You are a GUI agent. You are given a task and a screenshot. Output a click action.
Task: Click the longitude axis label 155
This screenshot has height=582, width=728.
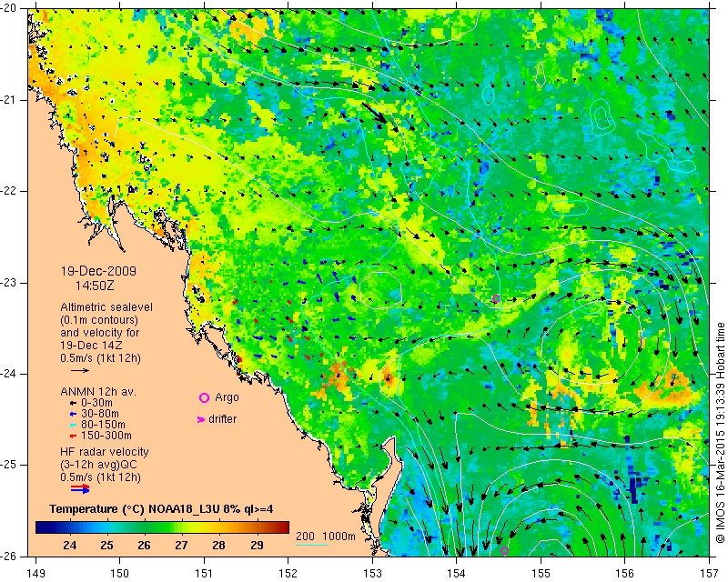tap(541, 574)
